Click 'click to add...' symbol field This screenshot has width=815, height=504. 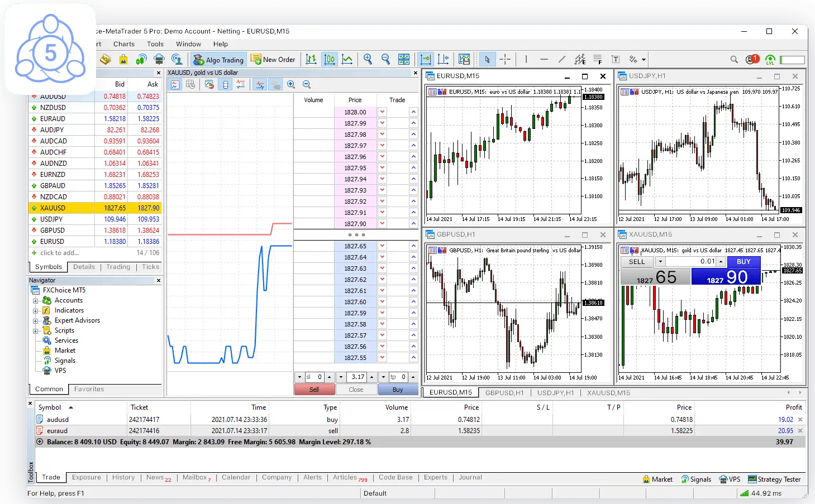(60, 253)
